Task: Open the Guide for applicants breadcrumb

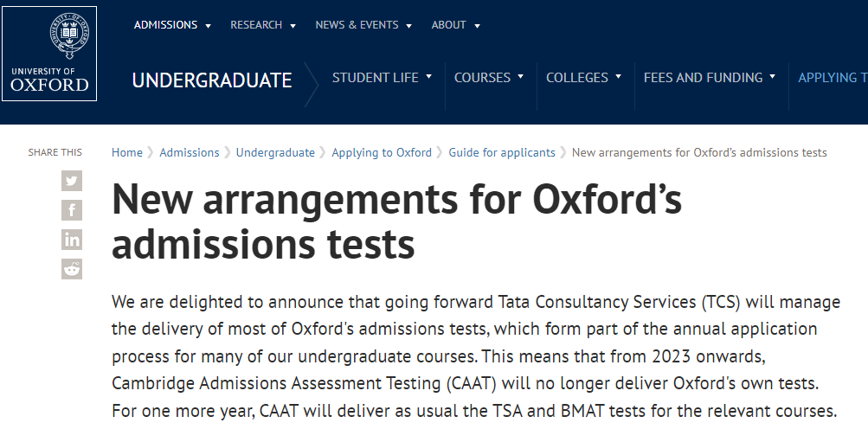Action: click(502, 153)
